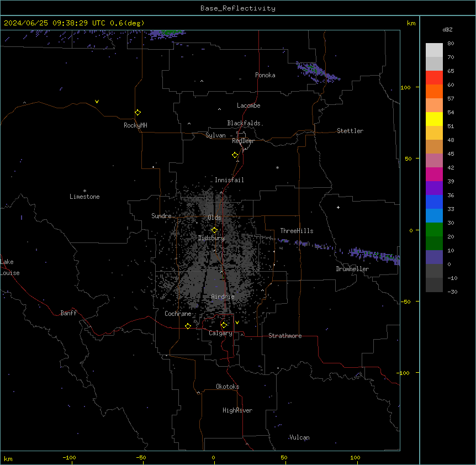The image size is (476, 465).
Task: Click the light gray 80 dBZ legend color
Action: [434, 50]
